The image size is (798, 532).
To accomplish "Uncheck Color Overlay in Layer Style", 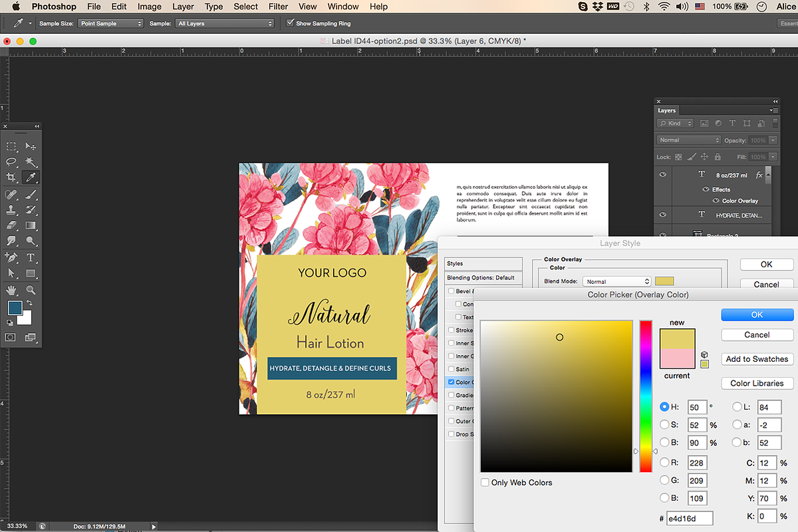I will pos(452,382).
